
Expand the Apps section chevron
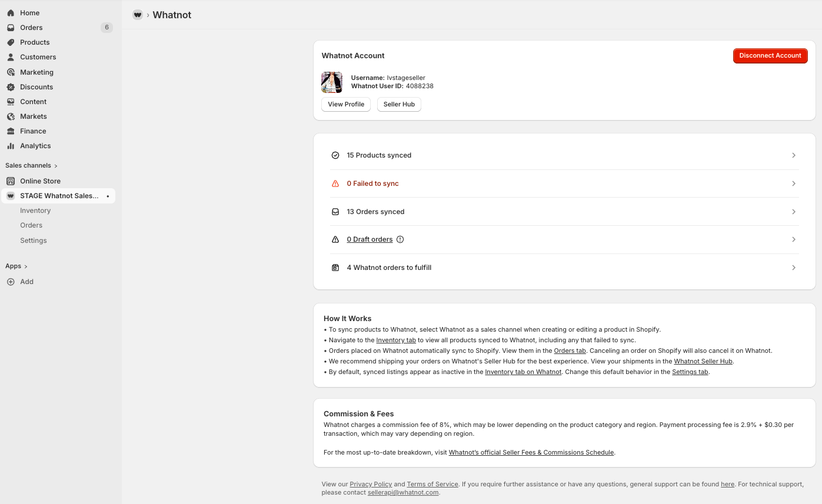point(26,266)
